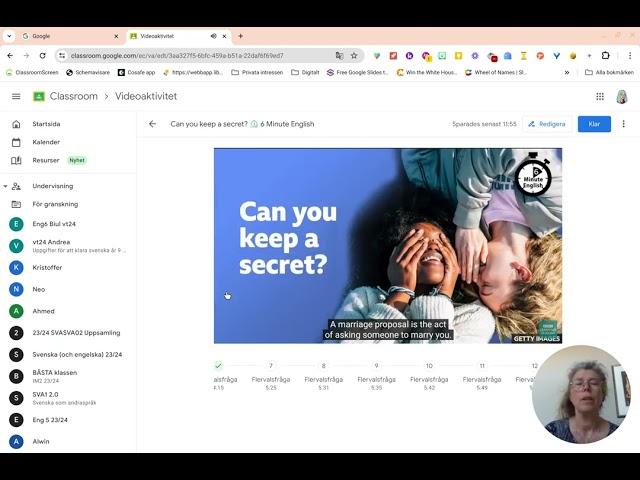This screenshot has width=640, height=480.
Task: Jump to question 8 at 5:31
Action: click(324, 366)
